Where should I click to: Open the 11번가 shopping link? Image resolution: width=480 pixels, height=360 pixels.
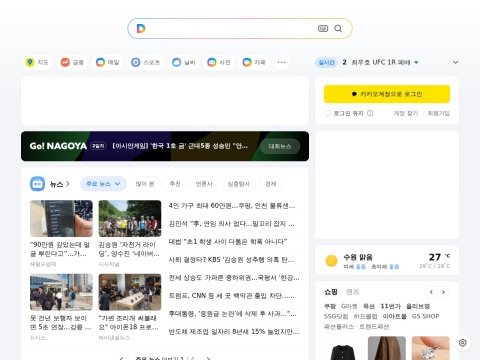tap(390, 306)
